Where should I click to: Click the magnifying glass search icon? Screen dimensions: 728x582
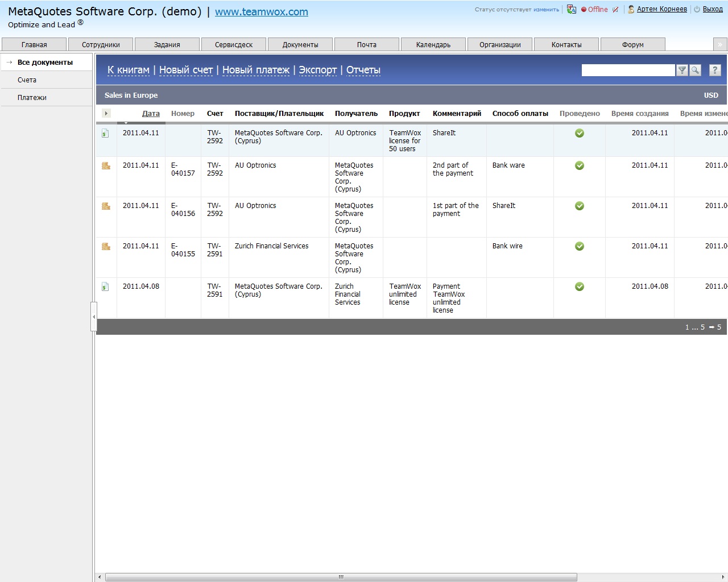click(x=695, y=70)
